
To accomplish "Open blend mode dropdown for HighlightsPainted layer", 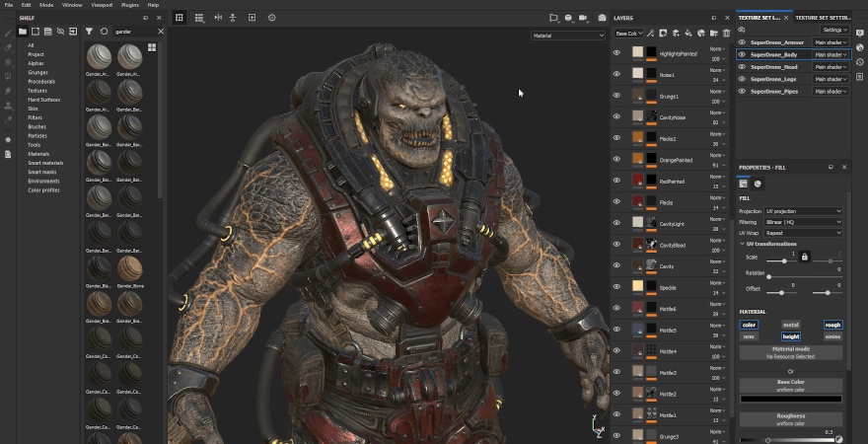I will 718,49.
